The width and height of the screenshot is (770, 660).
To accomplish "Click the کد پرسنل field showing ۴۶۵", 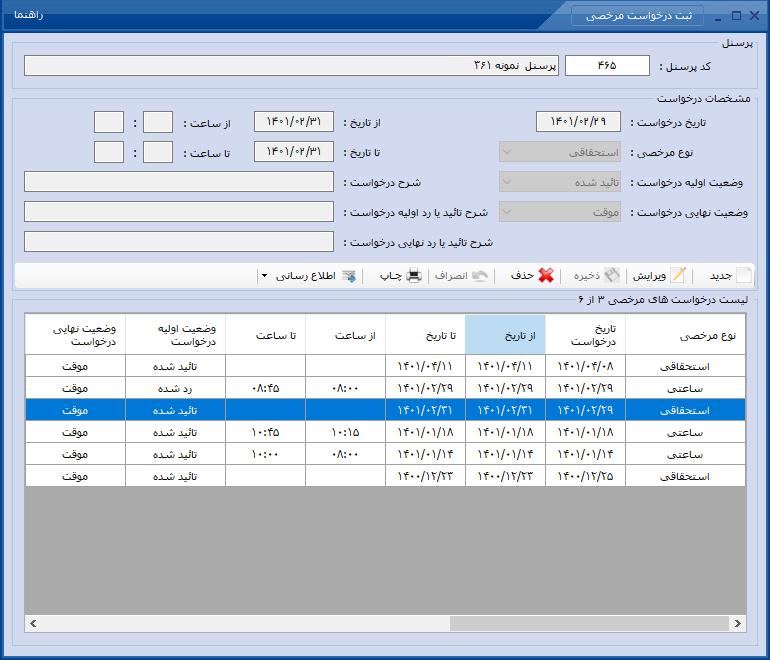I will click(x=607, y=65).
